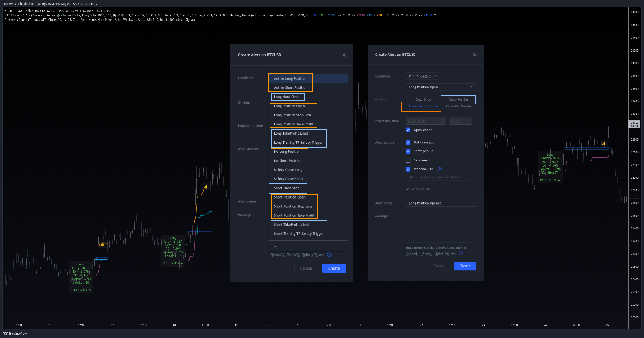The height and width of the screenshot is (338, 644).
Task: Open placeholders help icon in right dialog
Action: pyautogui.click(x=461, y=253)
